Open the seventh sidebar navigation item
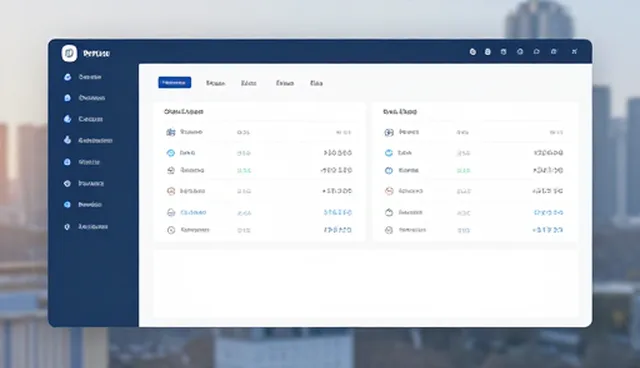The height and width of the screenshot is (368, 640). pyautogui.click(x=83, y=204)
